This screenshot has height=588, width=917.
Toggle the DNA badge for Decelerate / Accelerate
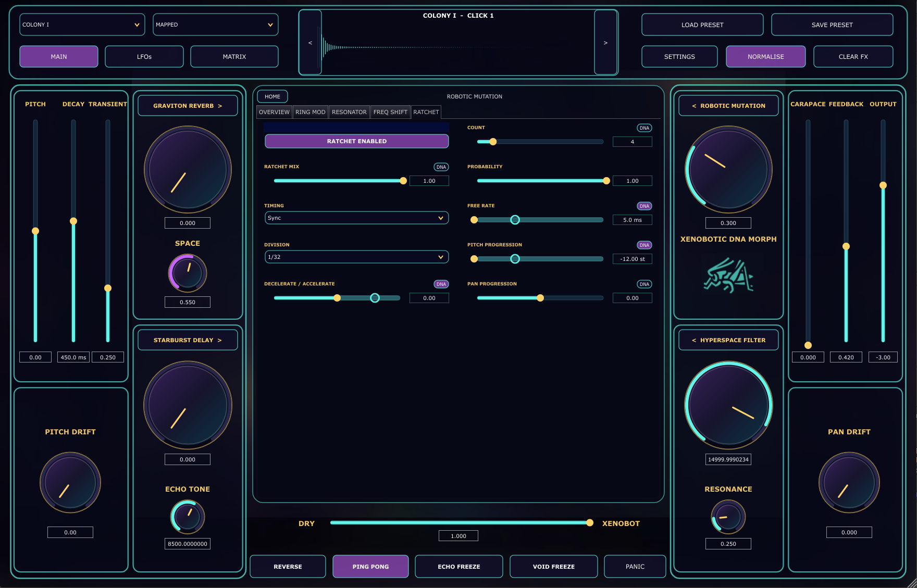(x=441, y=284)
